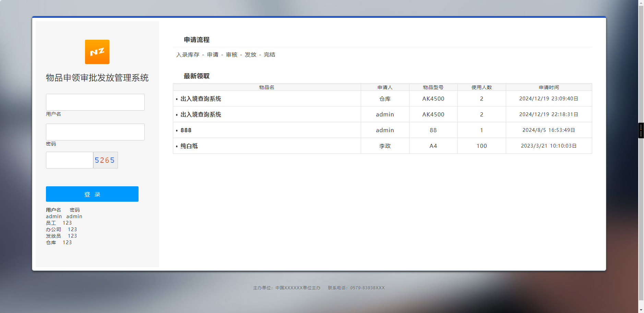Focus the password input field
The width and height of the screenshot is (644, 313).
[x=95, y=132]
